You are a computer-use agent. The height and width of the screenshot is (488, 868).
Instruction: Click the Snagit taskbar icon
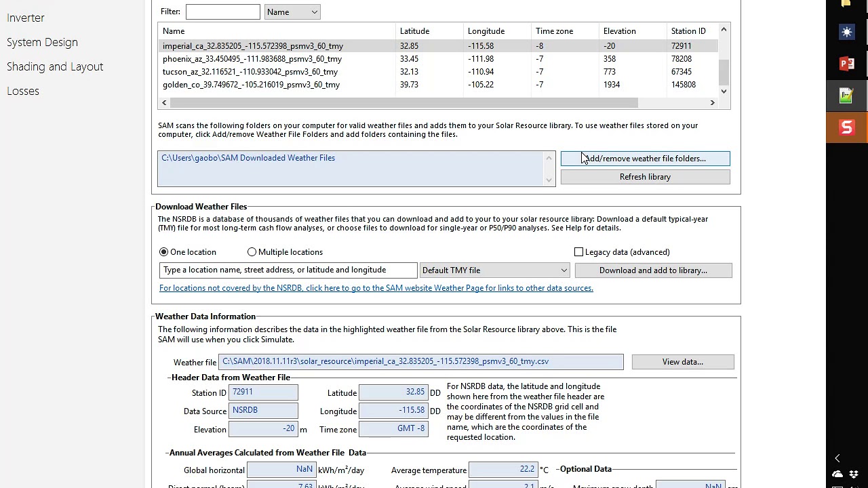click(846, 127)
